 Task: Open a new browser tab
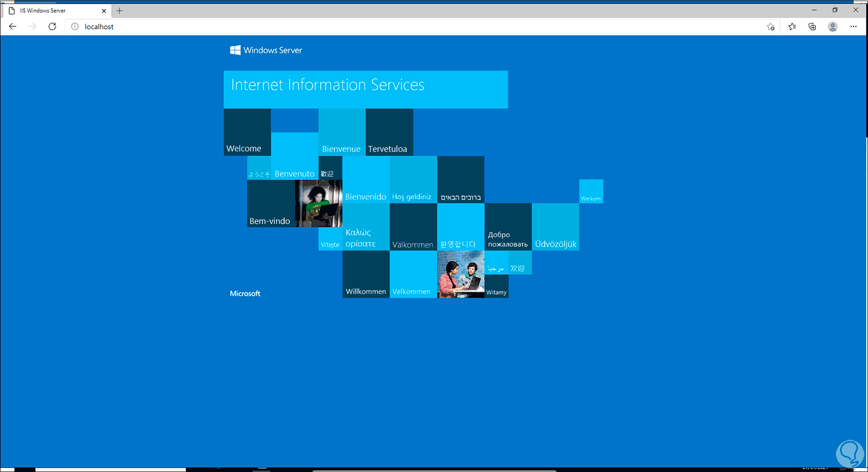coord(120,10)
